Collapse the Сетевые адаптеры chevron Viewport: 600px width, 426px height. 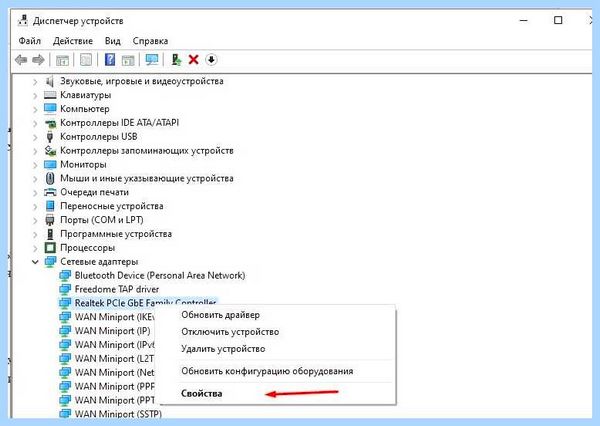click(x=35, y=262)
